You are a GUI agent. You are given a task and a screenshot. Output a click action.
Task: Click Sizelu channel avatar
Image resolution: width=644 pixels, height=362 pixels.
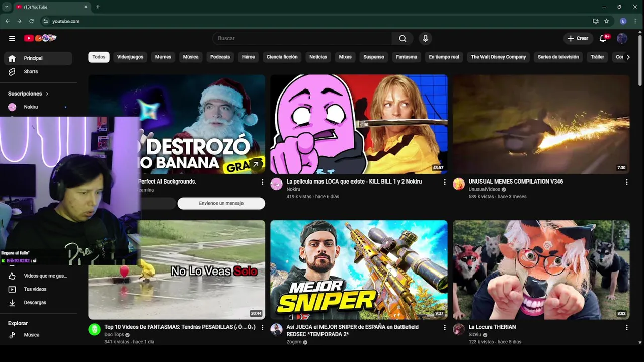pos(459,329)
